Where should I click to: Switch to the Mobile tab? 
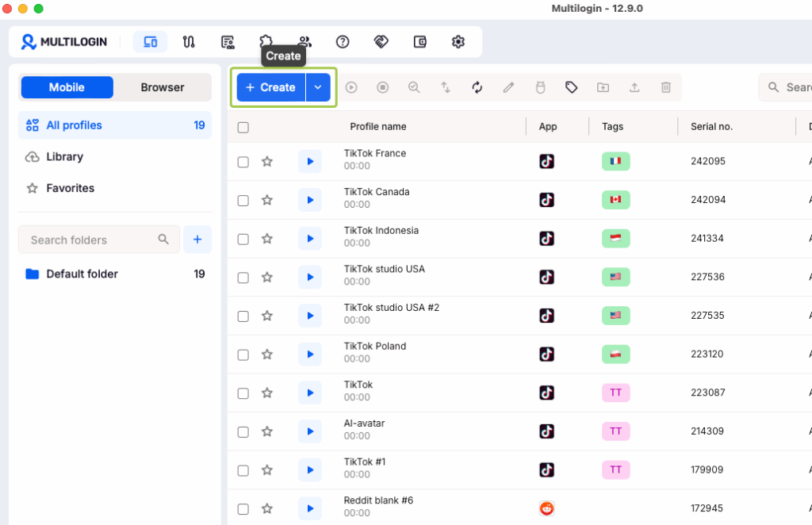(67, 87)
